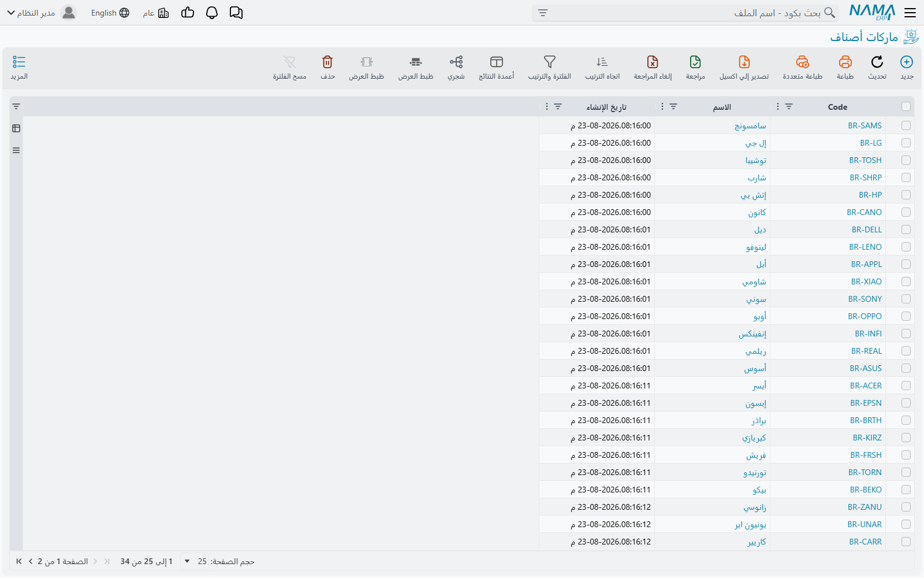Switch interface language to English

110,13
